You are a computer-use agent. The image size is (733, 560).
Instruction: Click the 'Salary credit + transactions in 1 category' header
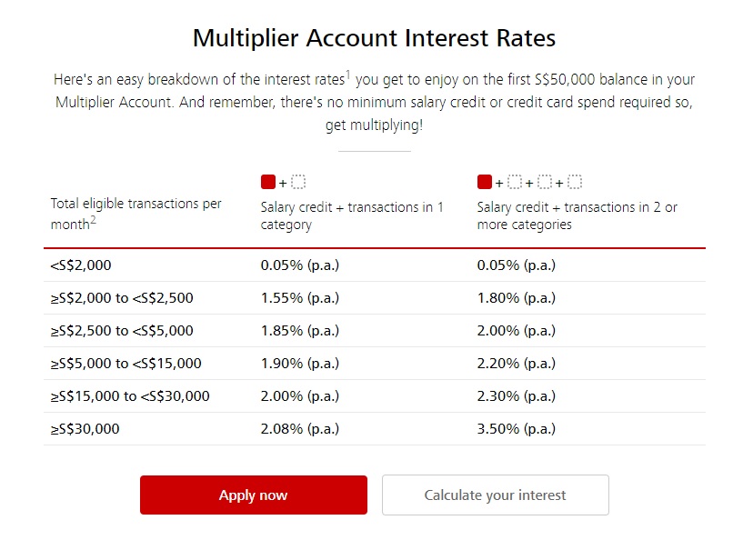tap(352, 215)
